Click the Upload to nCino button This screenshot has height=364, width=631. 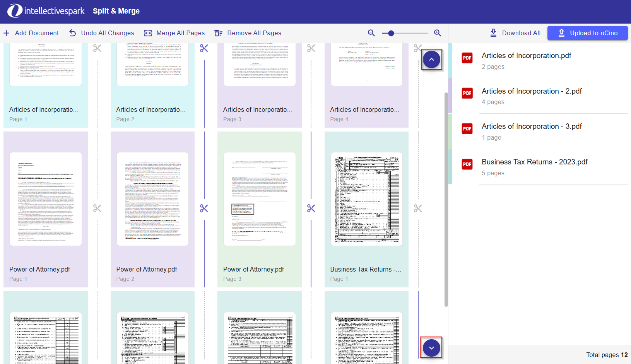[587, 33]
